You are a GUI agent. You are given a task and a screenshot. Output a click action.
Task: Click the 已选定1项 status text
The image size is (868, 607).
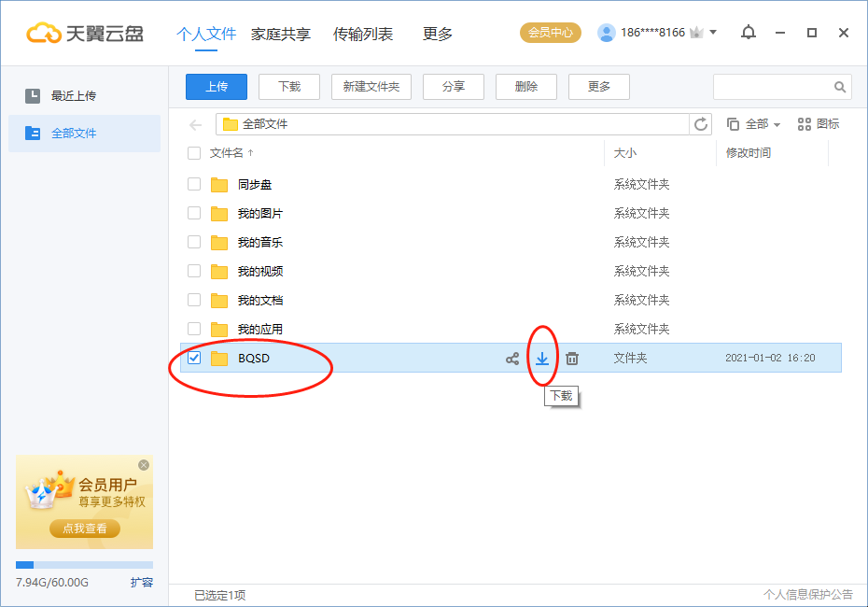[219, 596]
